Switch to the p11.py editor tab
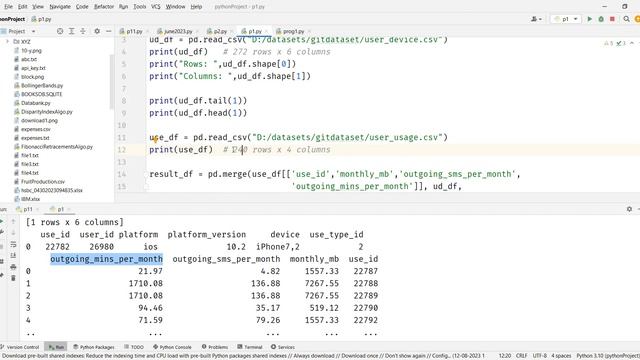 (x=134, y=31)
